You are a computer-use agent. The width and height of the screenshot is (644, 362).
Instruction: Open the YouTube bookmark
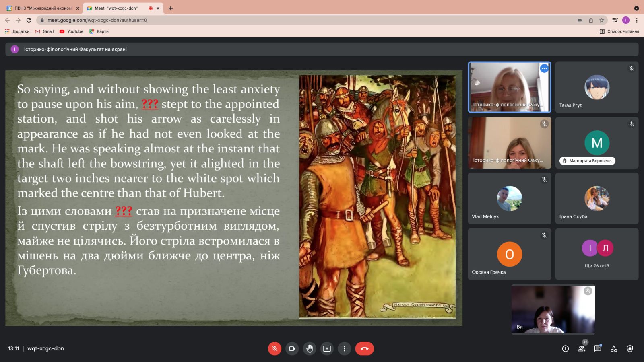pos(71,31)
